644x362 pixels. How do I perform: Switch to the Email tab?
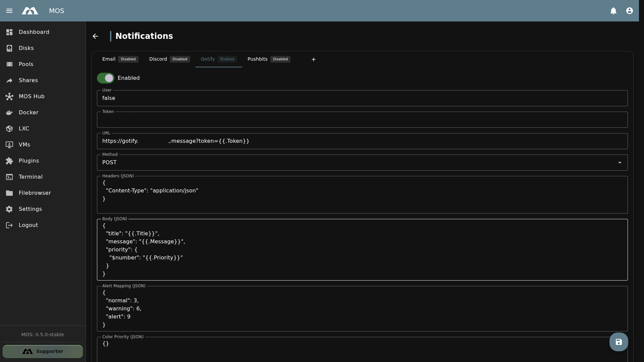tap(120, 59)
